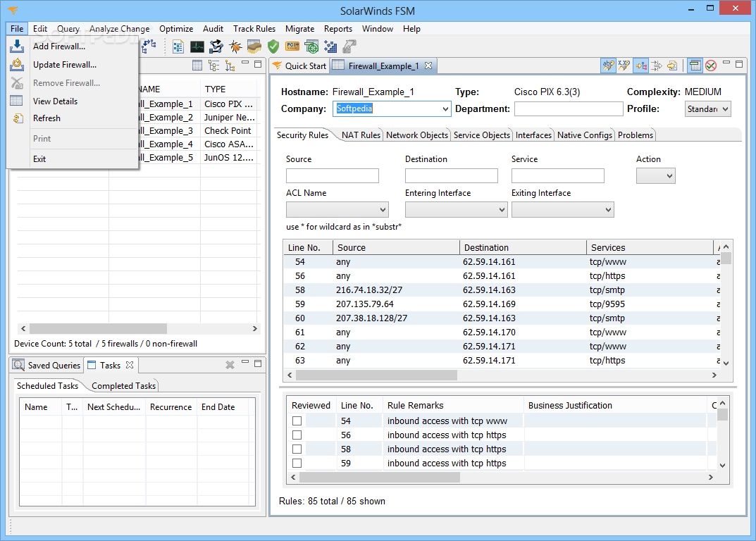This screenshot has height=541, width=756.
Task: Open the Quick Start tab
Action: 299,66
